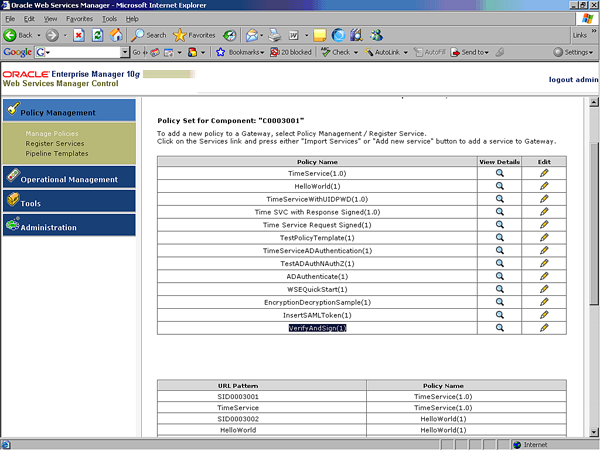Refresh the page
Image resolution: width=600 pixels, height=450 pixels.
click(x=98, y=35)
